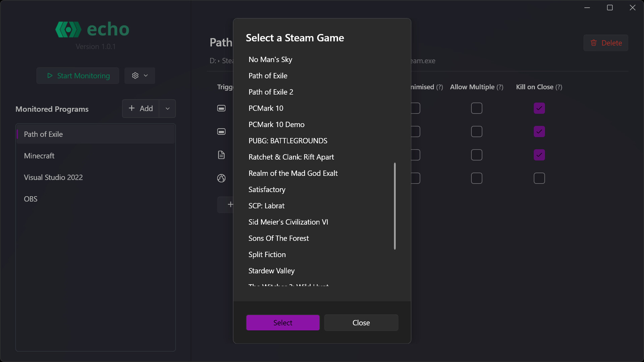Screen dimensions: 644x362
Task: Click the echo logo icon
Action: pos(68,29)
